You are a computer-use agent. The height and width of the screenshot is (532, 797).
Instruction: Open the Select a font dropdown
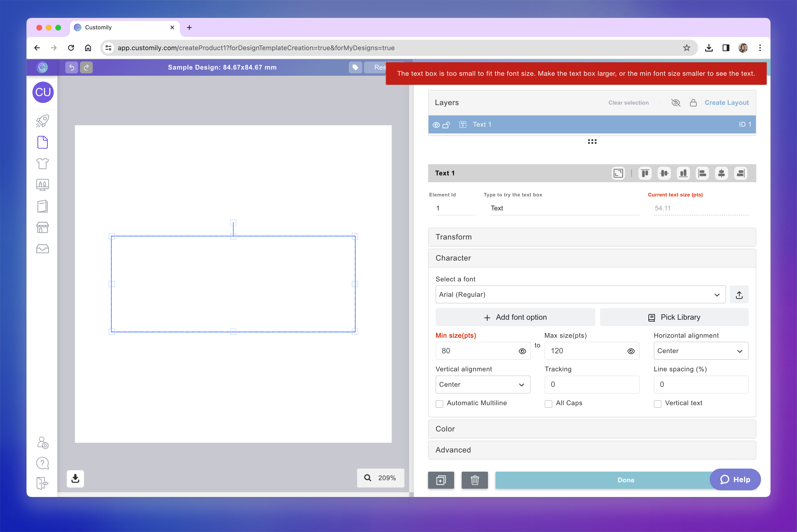(x=580, y=294)
